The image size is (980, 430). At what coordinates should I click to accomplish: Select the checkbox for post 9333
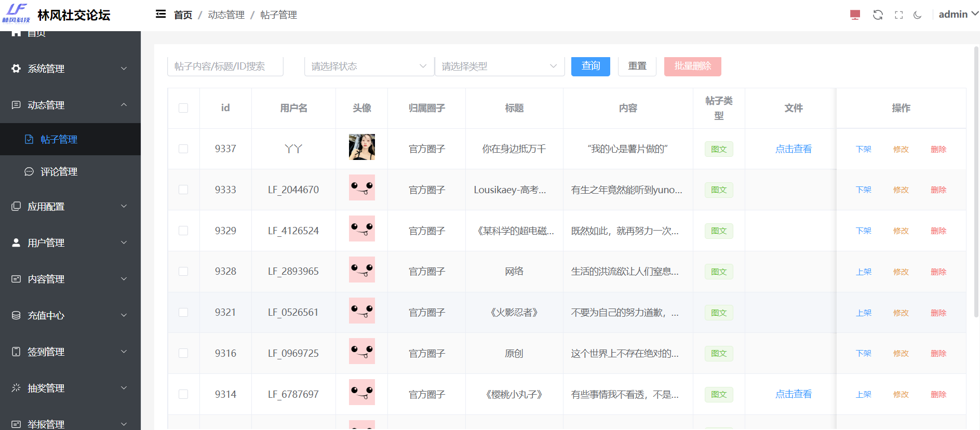(x=183, y=190)
